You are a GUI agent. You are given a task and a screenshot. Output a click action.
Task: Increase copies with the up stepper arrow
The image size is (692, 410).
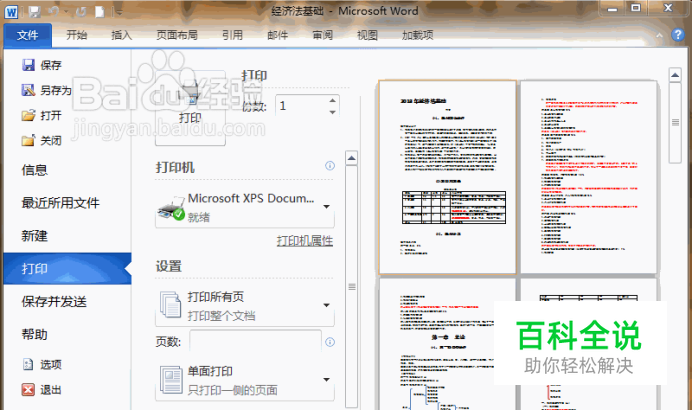coord(332,101)
